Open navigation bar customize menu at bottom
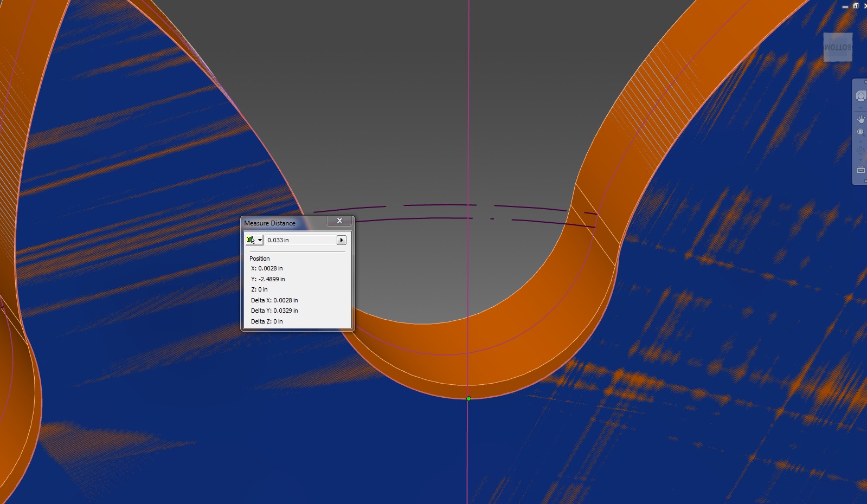The image size is (867, 504). 865,181
